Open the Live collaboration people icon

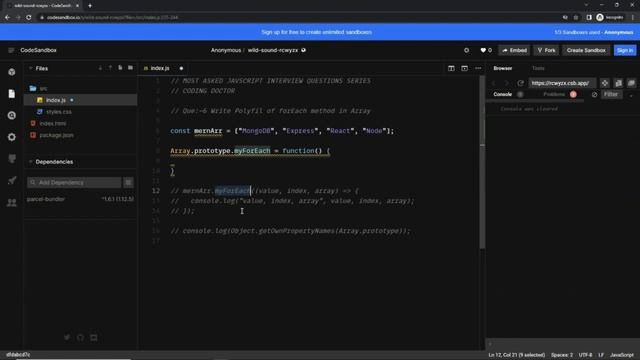(12, 202)
